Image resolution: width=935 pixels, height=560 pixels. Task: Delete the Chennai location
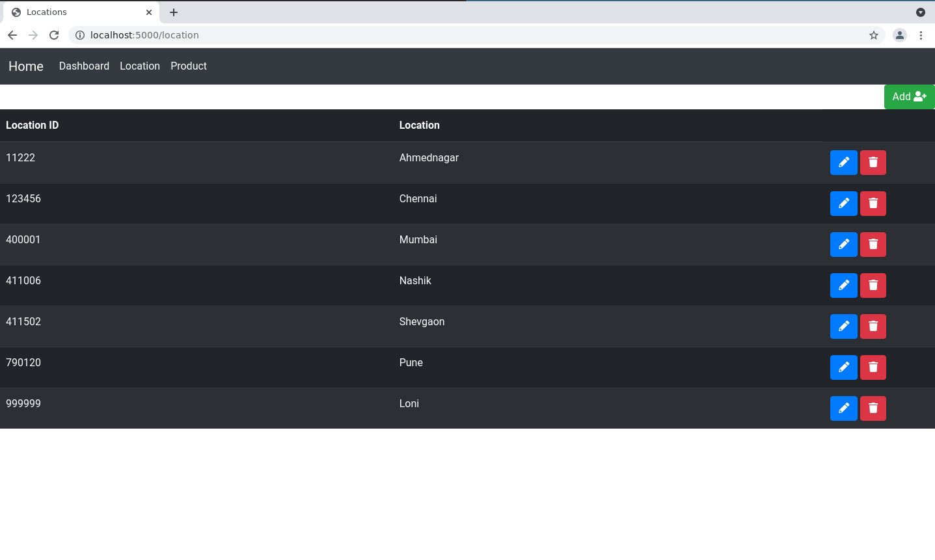point(873,203)
